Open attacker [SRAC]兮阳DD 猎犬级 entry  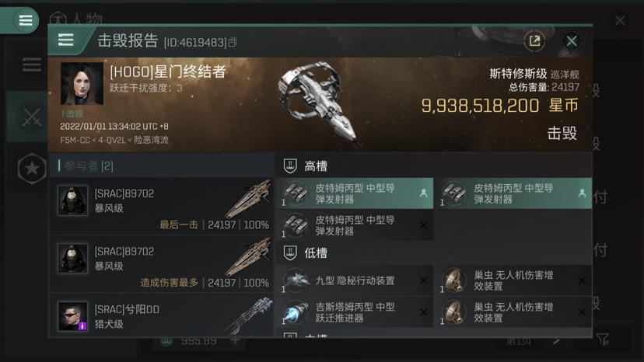[162, 315]
